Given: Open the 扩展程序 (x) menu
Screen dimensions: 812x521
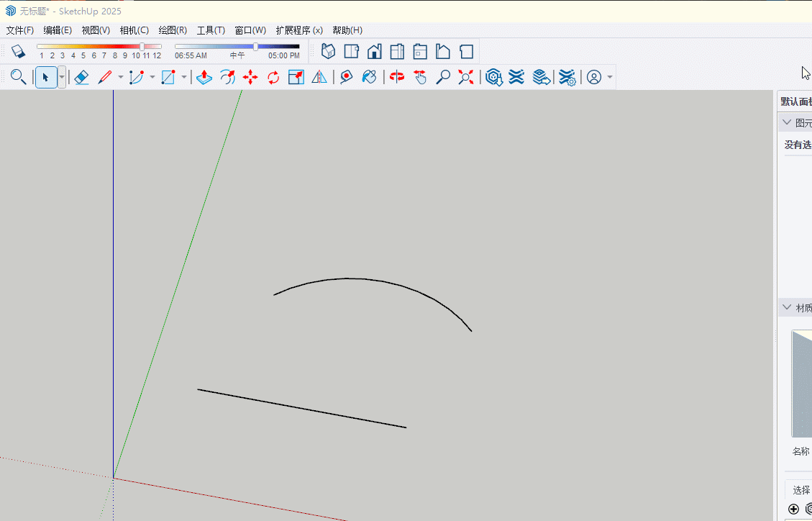Looking at the screenshot, I should pos(299,30).
